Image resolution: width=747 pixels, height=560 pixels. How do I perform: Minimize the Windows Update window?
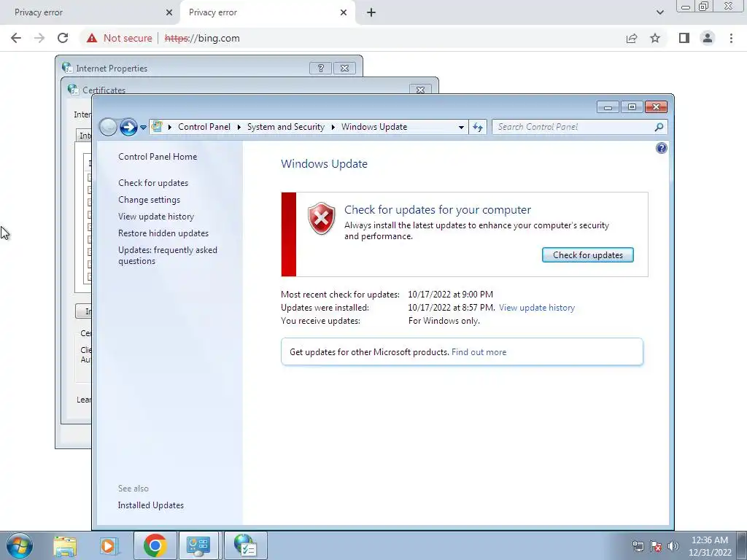(608, 107)
